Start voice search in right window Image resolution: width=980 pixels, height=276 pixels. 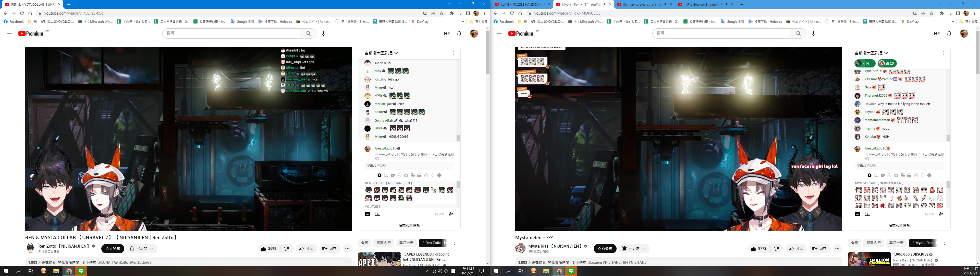point(814,33)
